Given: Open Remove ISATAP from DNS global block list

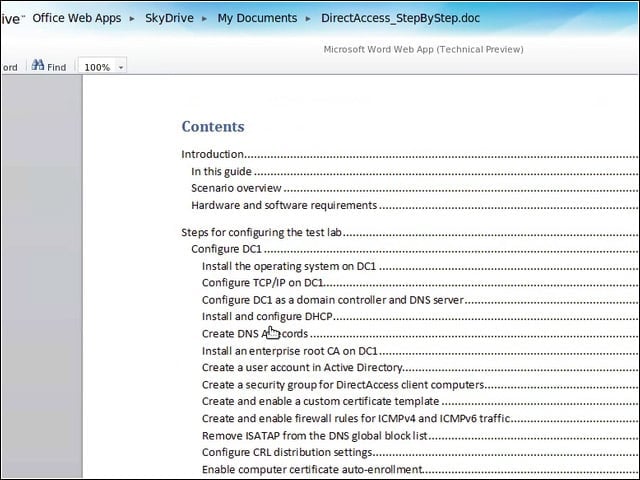Looking at the screenshot, I should click(x=315, y=436).
